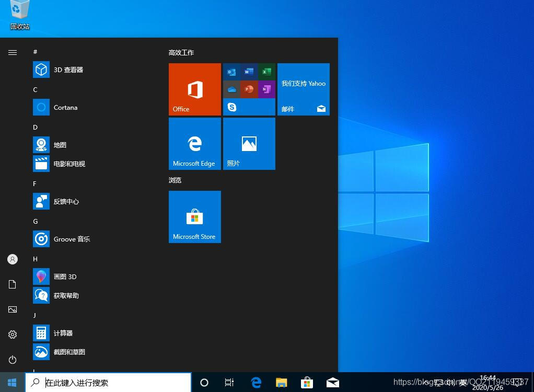Click the OneNote icon in tile folder

coord(266,89)
